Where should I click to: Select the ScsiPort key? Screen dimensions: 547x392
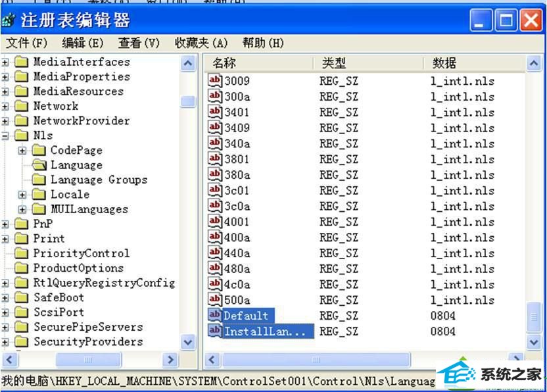coord(59,312)
